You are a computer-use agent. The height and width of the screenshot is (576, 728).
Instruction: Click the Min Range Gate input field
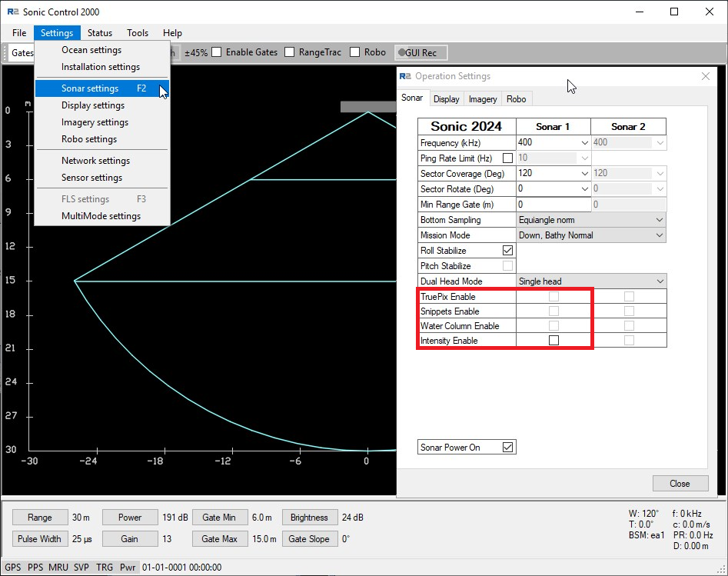(x=552, y=205)
